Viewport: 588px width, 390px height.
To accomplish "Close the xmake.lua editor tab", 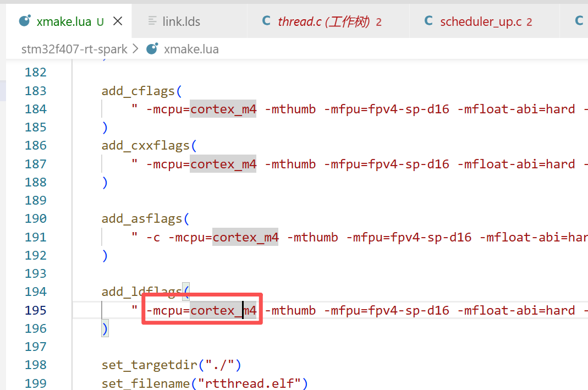I will click(118, 21).
